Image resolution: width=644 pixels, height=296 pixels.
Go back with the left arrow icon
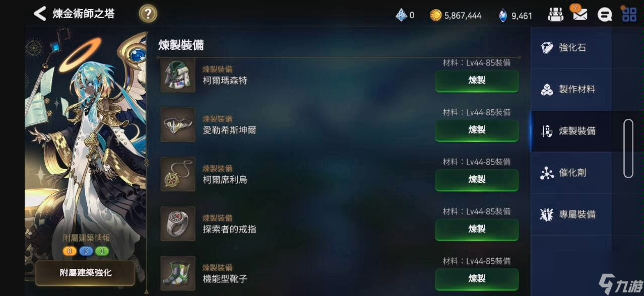point(39,14)
